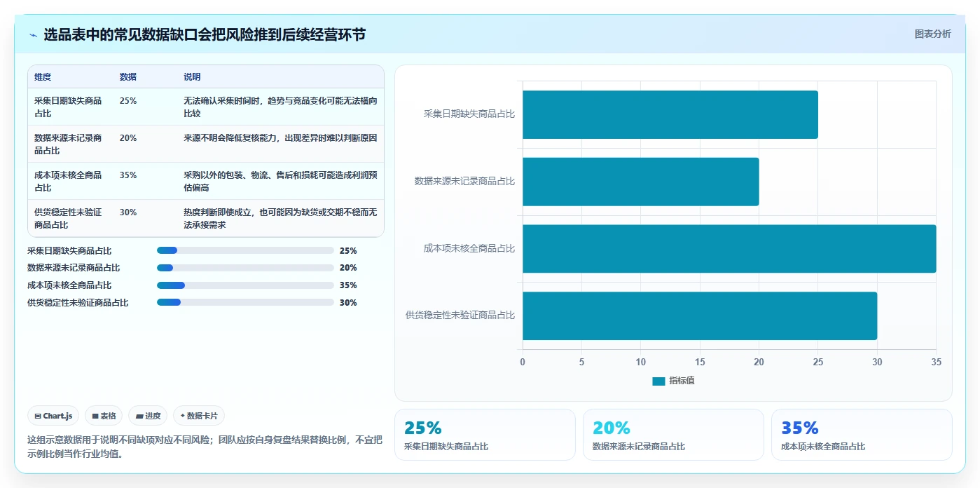Screen dimensions: 980x488
Task: Click the 20% label beside progress bar
Action: [x=348, y=268]
